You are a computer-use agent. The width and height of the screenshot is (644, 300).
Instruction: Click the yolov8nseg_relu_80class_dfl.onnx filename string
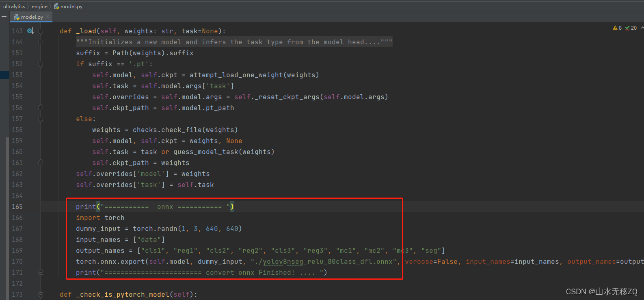[324, 262]
